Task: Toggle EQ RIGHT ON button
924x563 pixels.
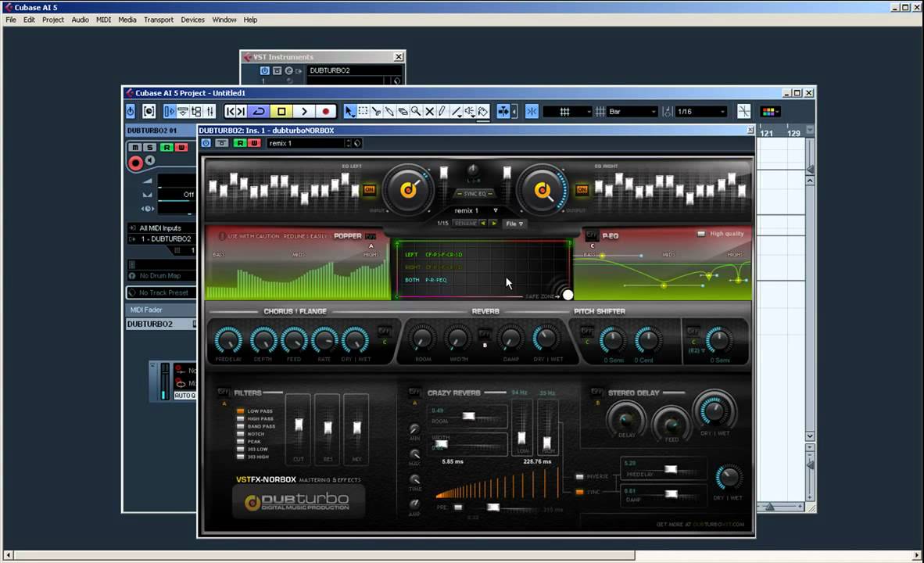Action: 582,189
